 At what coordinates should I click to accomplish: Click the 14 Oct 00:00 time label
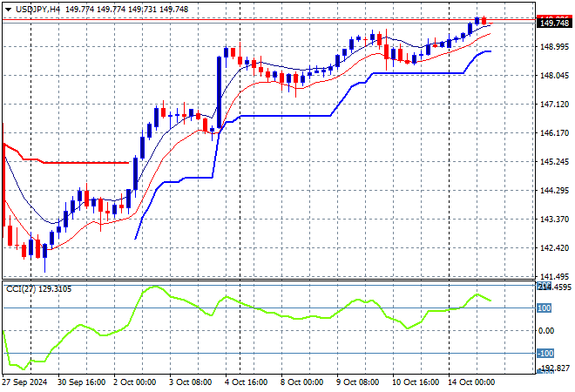(x=470, y=382)
